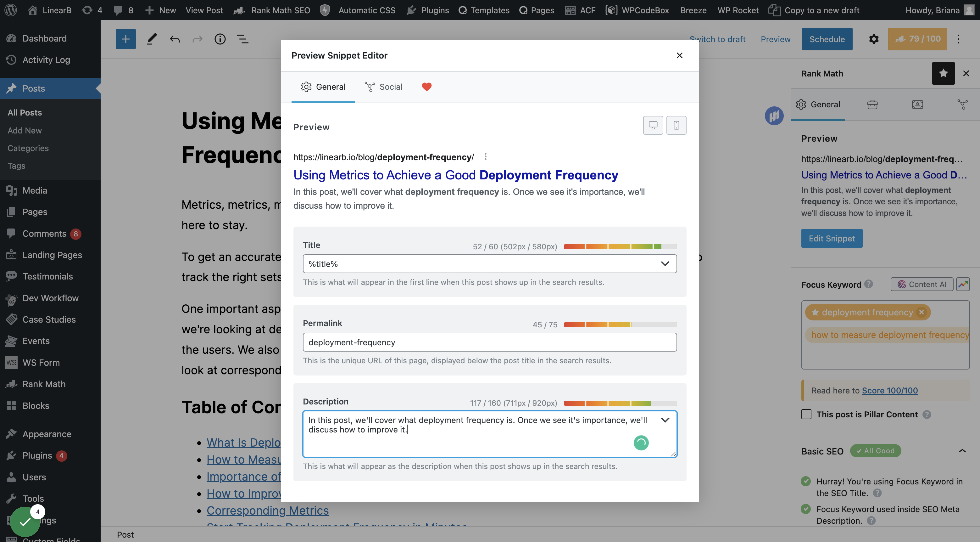Check This post is Pillar Content
The image size is (980, 542).
point(806,414)
